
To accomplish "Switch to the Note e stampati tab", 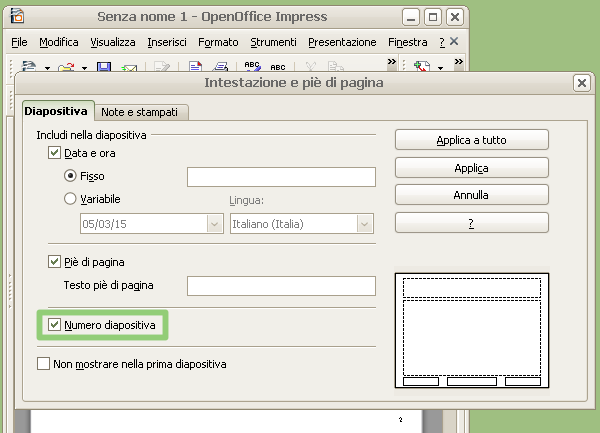I will 143,112.
